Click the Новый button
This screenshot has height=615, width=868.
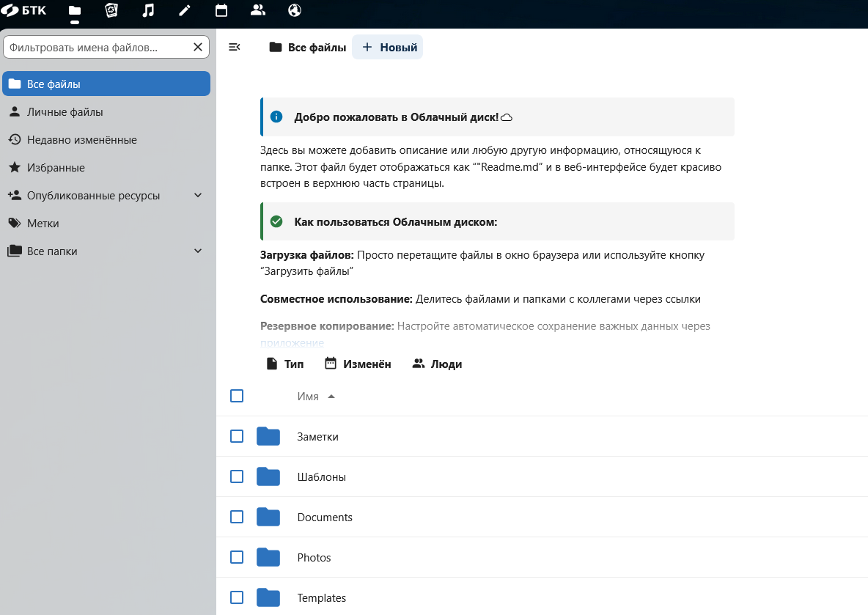point(388,48)
